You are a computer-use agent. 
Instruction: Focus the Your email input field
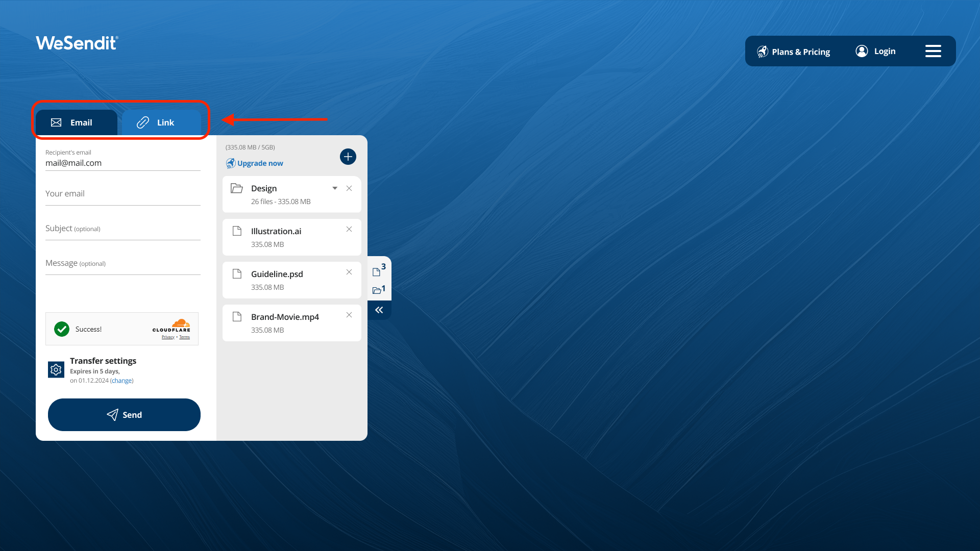click(x=122, y=194)
